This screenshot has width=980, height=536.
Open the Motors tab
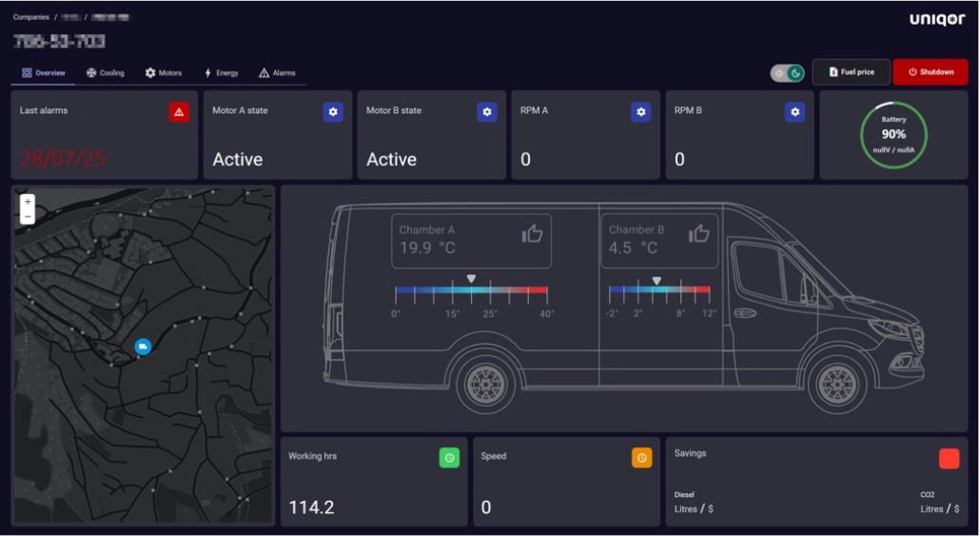click(x=163, y=72)
